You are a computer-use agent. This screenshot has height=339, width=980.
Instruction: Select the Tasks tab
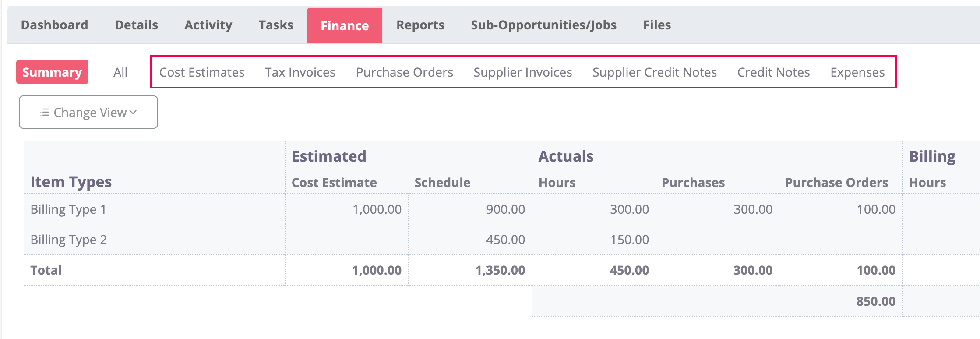click(x=276, y=25)
